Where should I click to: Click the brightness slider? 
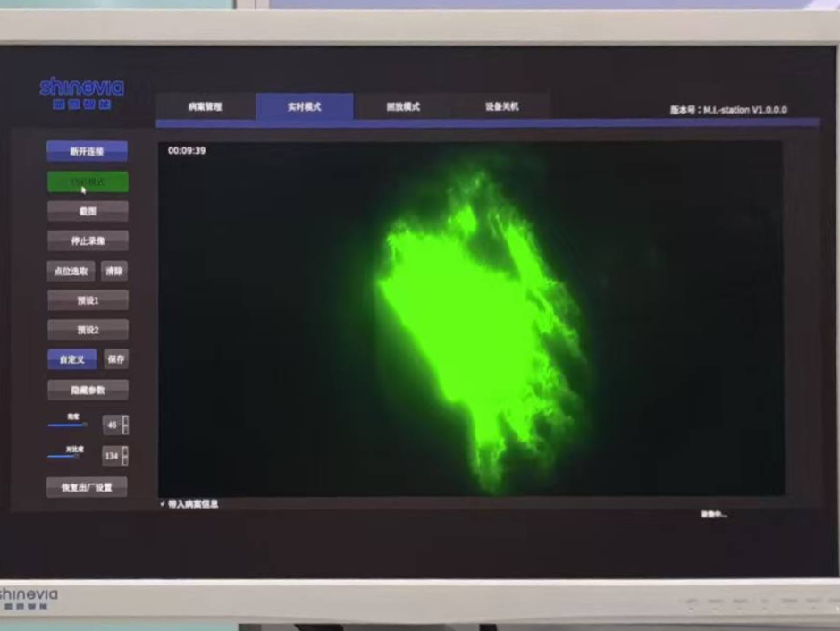click(67, 425)
